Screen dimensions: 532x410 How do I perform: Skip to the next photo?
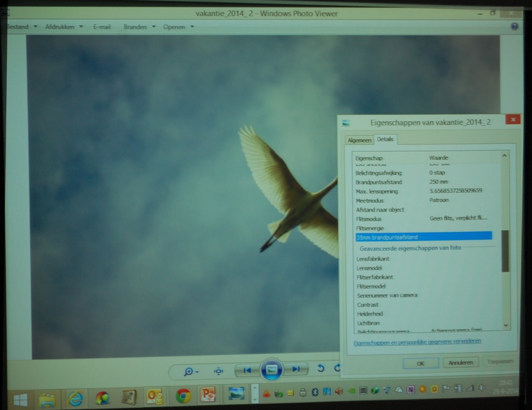coord(296,369)
